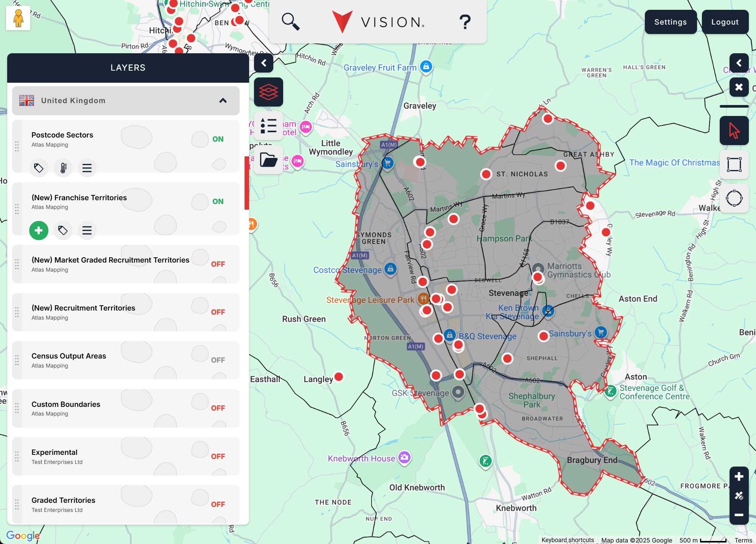The image size is (756, 544).
Task: Click the Logout button
Action: pyautogui.click(x=725, y=22)
